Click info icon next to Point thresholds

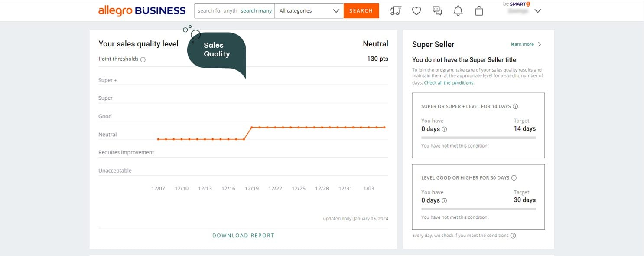pyautogui.click(x=143, y=59)
